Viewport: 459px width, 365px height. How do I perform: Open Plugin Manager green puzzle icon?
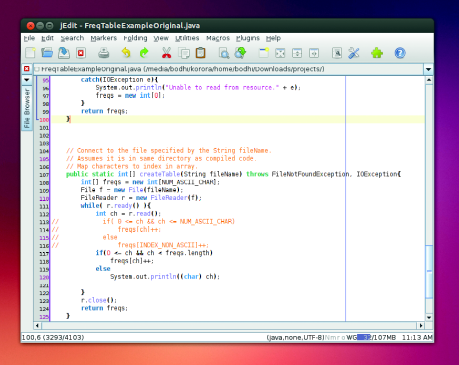pos(377,53)
